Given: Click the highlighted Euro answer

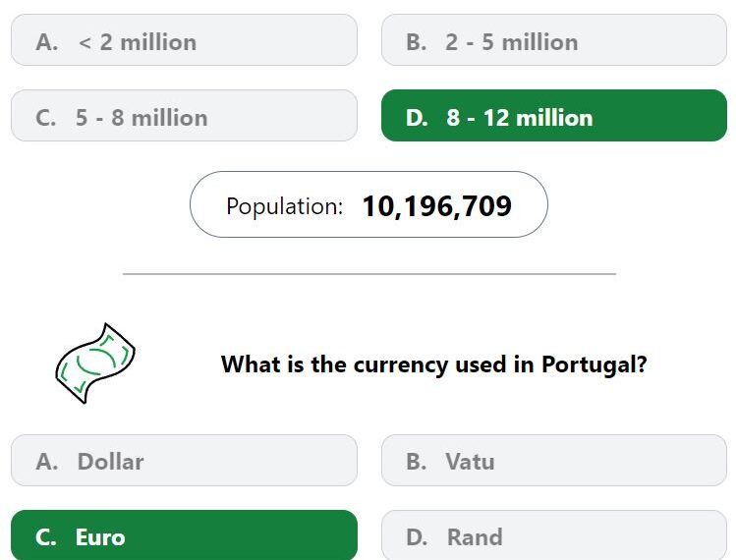Looking at the screenshot, I should click(184, 535).
